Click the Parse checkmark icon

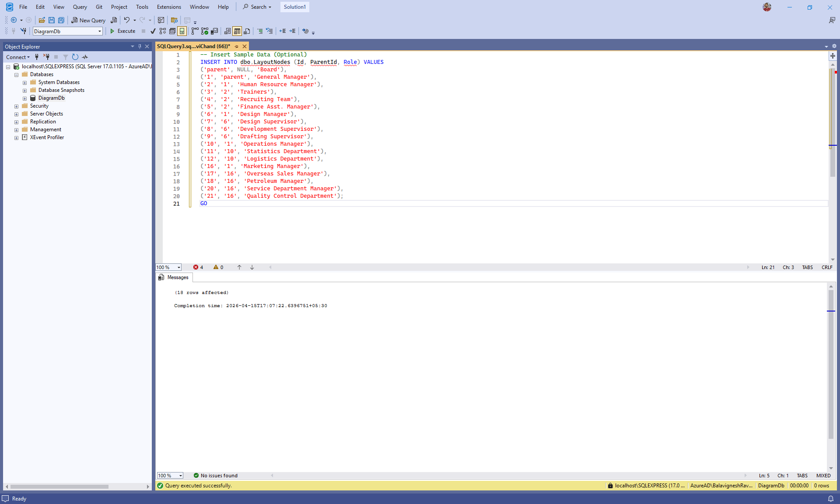(x=153, y=31)
